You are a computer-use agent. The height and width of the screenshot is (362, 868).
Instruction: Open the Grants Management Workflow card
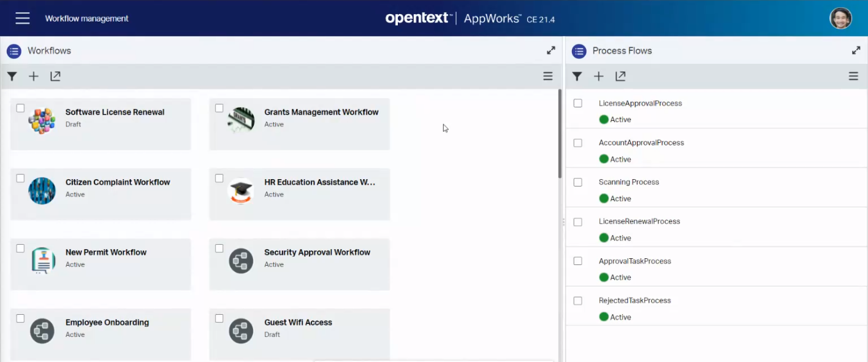point(321,112)
